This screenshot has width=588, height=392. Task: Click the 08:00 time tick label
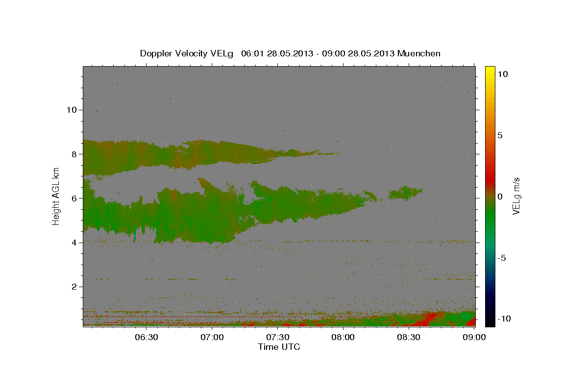(x=343, y=338)
